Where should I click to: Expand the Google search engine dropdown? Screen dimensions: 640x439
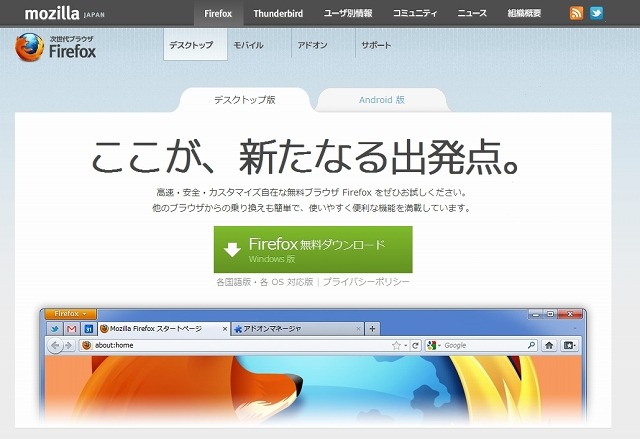(433, 346)
